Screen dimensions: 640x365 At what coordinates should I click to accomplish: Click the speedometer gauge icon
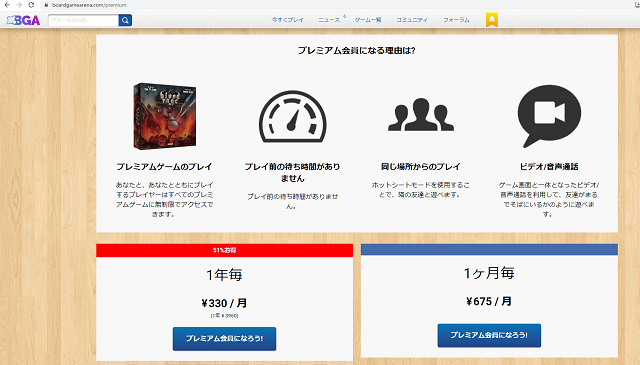293,117
